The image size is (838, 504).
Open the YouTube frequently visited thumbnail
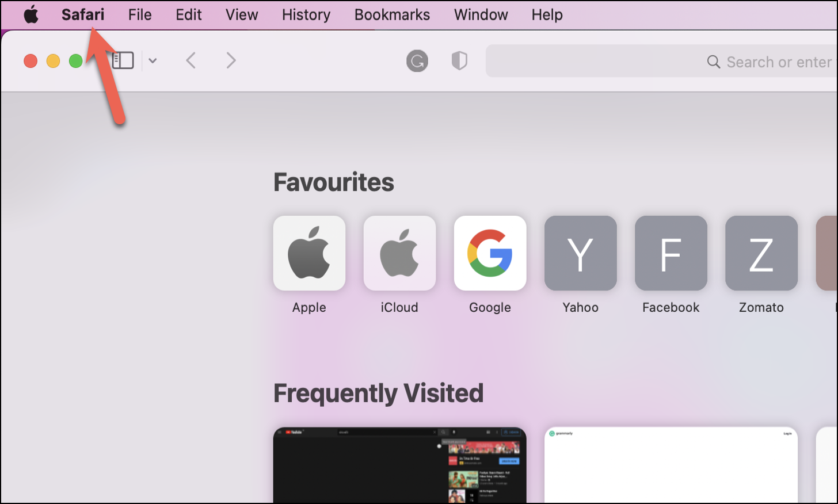click(x=399, y=465)
